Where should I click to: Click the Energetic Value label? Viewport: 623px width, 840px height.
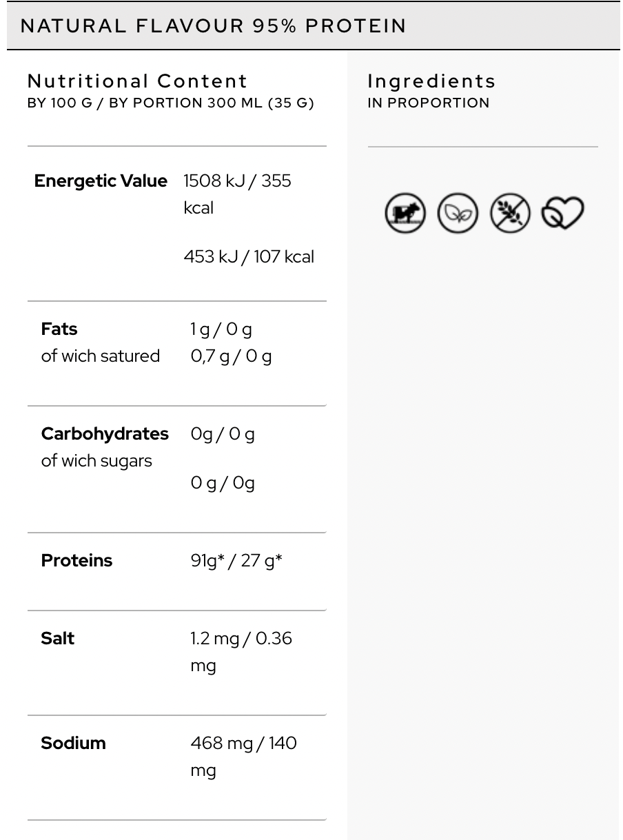(x=101, y=181)
